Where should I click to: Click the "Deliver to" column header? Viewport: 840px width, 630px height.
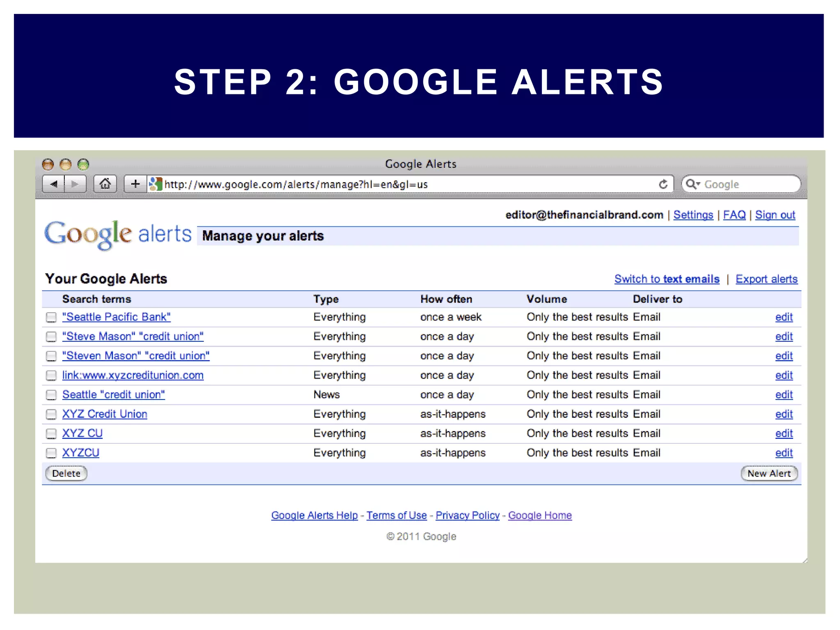[657, 299]
